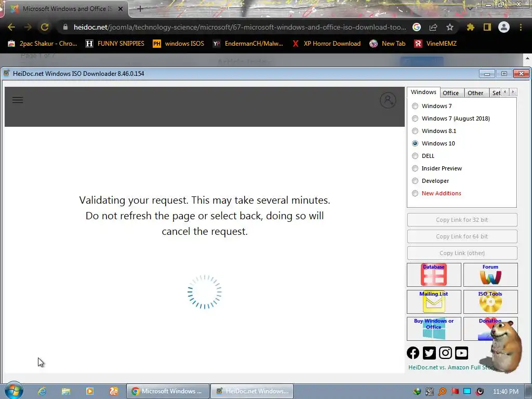The height and width of the screenshot is (399, 532).
Task: Open the ISO Tools tile
Action: pyautogui.click(x=490, y=302)
